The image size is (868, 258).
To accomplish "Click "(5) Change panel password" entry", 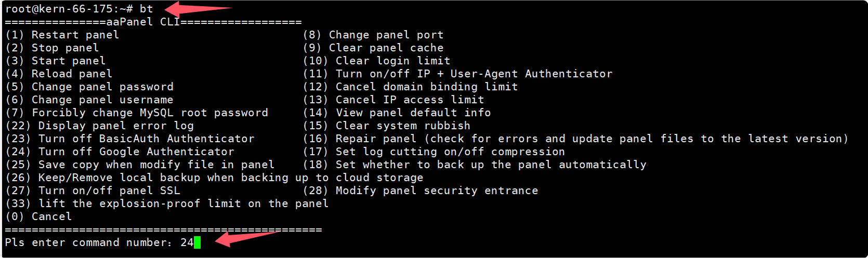I will 89,87.
